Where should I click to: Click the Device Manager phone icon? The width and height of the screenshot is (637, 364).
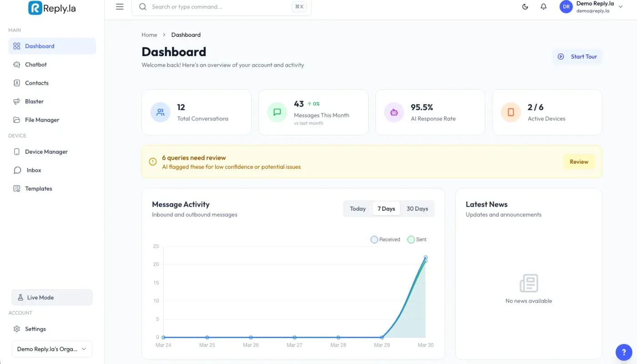point(17,152)
